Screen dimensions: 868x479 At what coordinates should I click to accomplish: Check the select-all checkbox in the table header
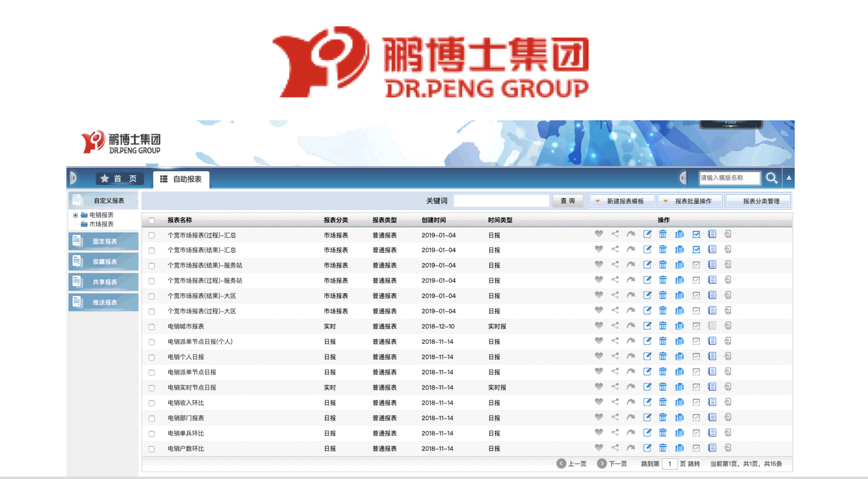pos(152,220)
